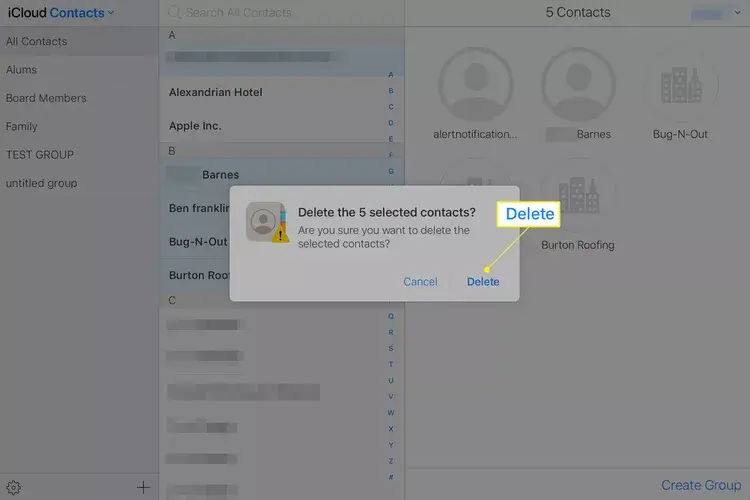Image resolution: width=750 pixels, height=500 pixels.
Task: Click the plus add-contact icon
Action: pyautogui.click(x=143, y=488)
